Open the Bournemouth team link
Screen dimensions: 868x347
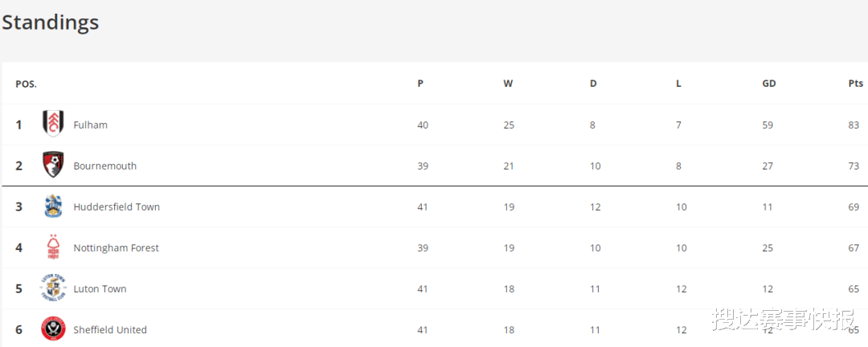105,166
